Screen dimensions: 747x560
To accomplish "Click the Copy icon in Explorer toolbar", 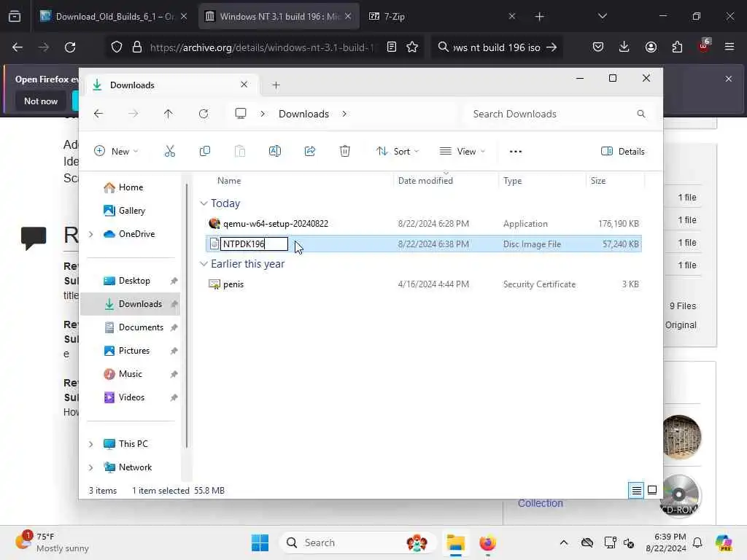I will point(205,152).
